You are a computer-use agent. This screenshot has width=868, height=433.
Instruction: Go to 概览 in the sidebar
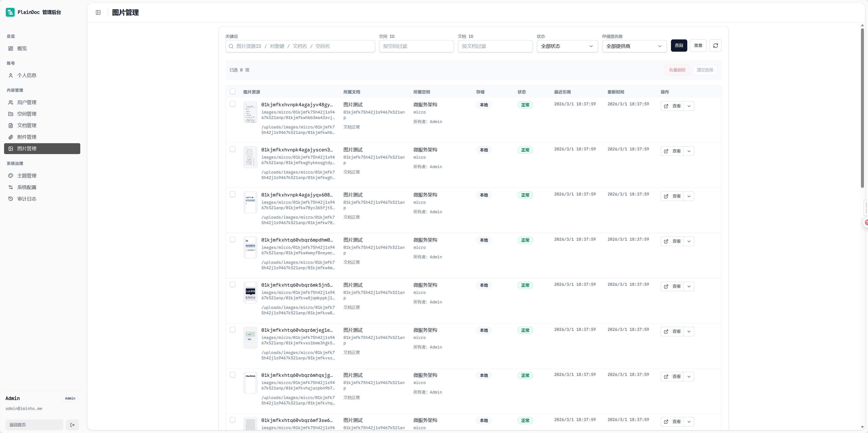coord(42,48)
